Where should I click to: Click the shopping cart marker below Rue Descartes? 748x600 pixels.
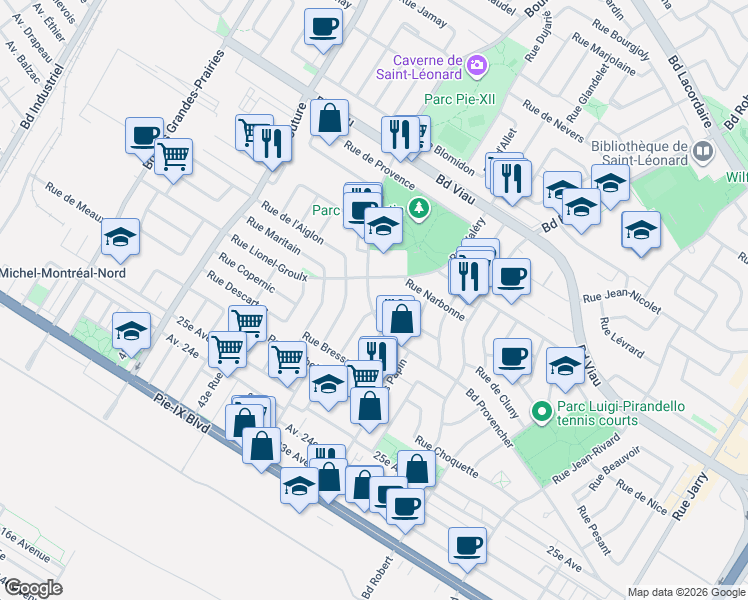pos(248,326)
